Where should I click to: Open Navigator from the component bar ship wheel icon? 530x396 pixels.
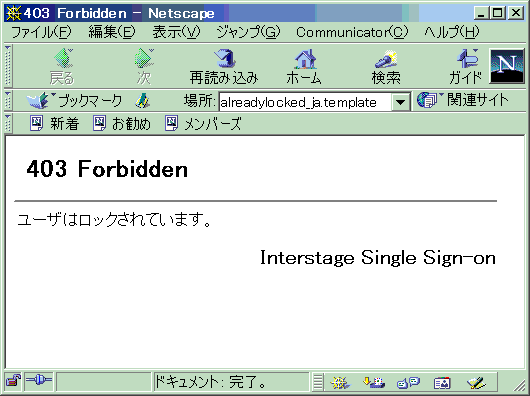click(x=340, y=382)
